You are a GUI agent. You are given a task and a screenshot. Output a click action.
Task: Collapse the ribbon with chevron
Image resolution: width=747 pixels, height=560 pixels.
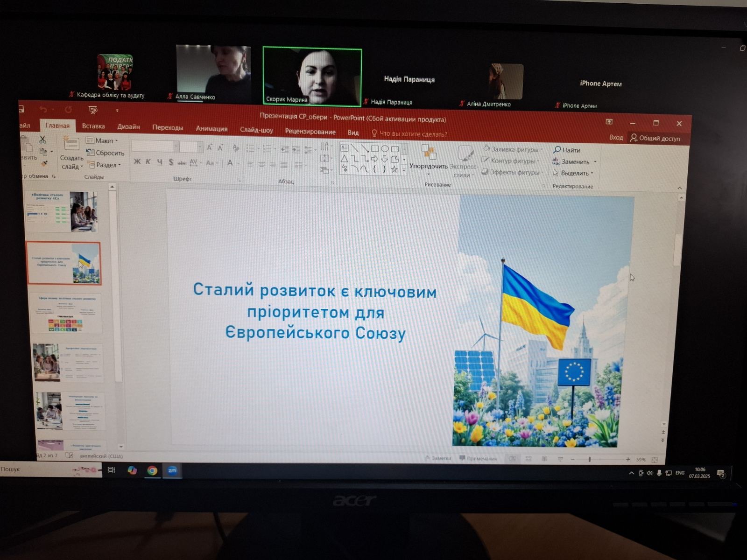click(680, 188)
